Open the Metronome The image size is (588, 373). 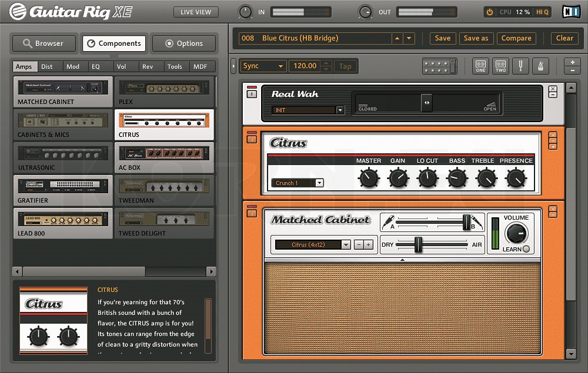point(540,66)
